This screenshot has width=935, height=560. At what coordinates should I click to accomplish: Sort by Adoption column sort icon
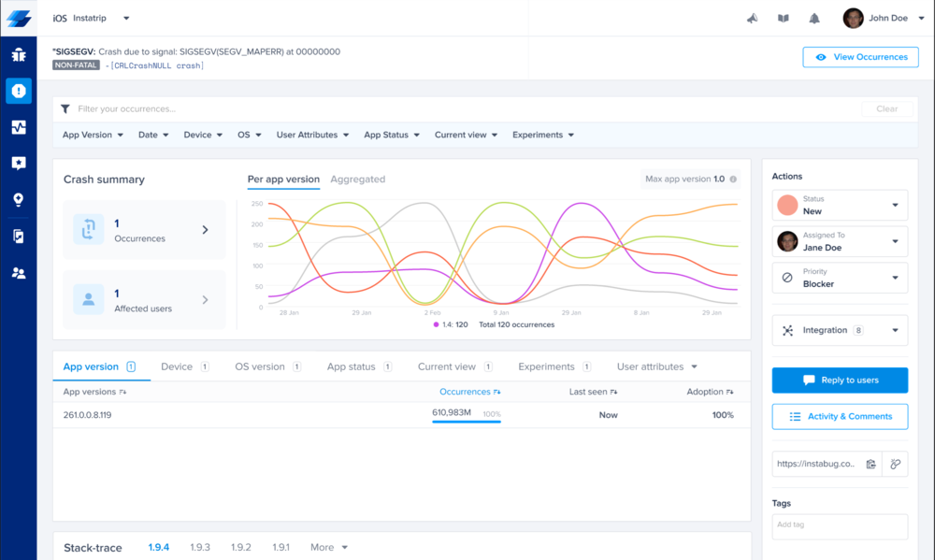[x=730, y=392]
